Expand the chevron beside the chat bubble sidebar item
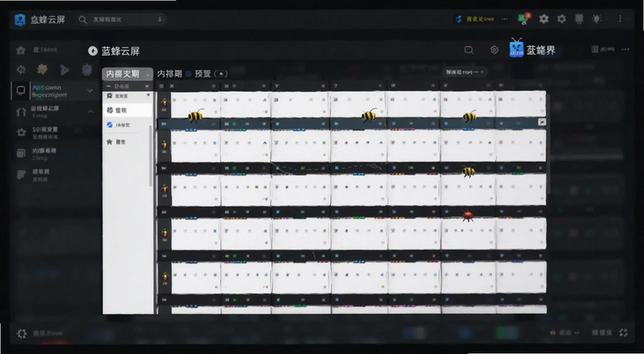Screen dimensions: 644x354 pyautogui.click(x=90, y=91)
